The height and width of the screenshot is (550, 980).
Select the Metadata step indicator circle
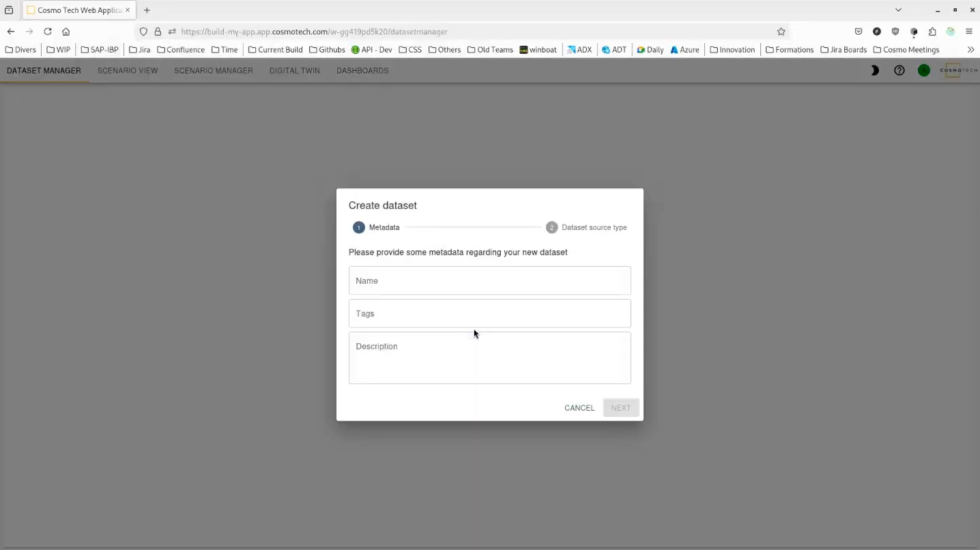pyautogui.click(x=358, y=227)
